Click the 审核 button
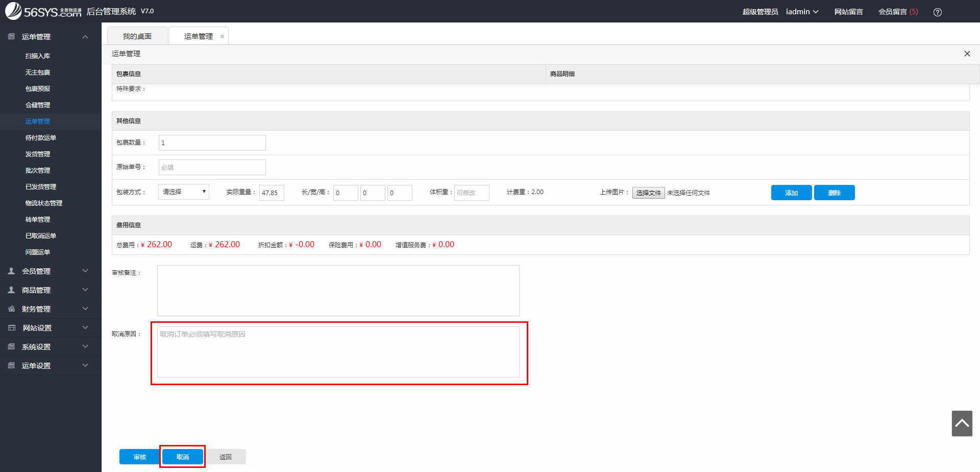The height and width of the screenshot is (472, 980). pos(140,457)
